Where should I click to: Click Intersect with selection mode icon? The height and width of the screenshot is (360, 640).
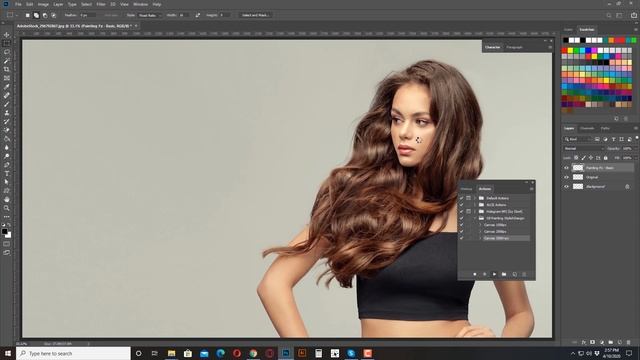point(53,15)
